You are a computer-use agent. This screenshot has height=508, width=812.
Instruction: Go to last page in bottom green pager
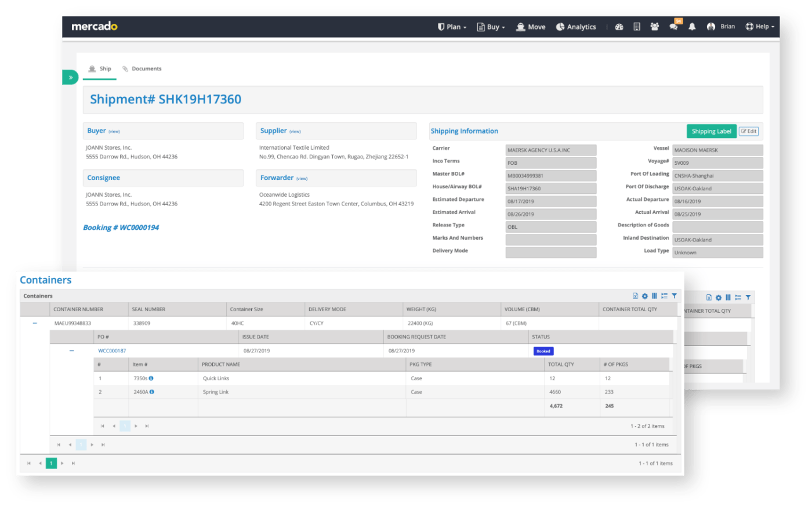(73, 463)
